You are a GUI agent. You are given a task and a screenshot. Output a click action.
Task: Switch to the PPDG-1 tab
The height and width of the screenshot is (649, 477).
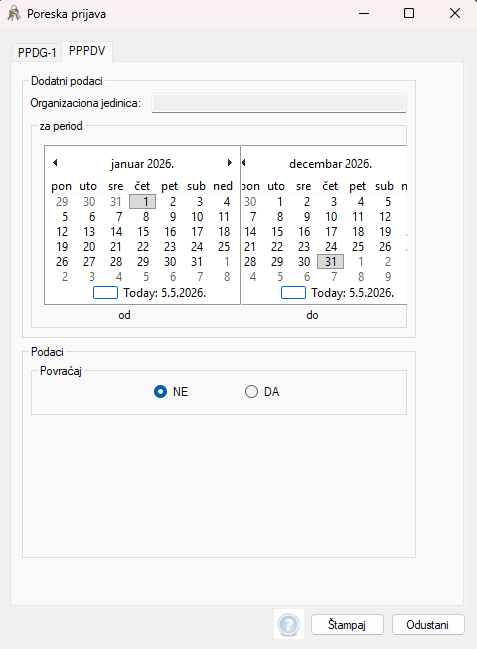[x=37, y=53]
